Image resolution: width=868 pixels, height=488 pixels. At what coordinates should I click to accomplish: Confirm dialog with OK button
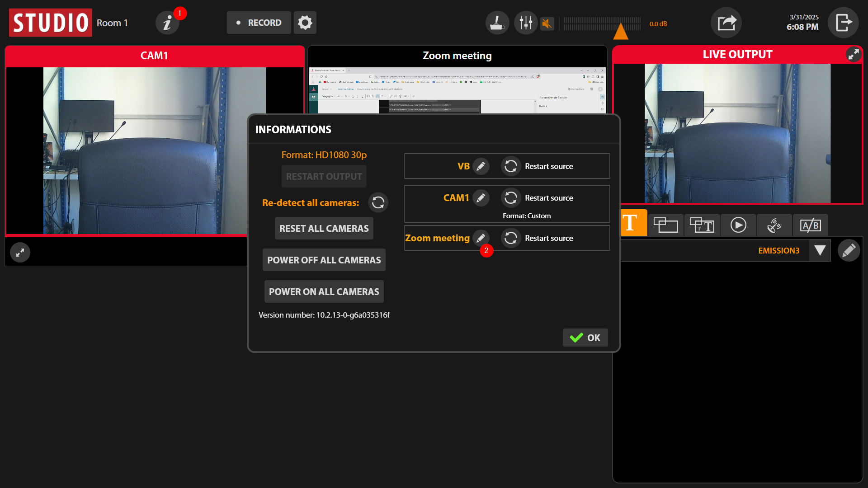point(585,338)
